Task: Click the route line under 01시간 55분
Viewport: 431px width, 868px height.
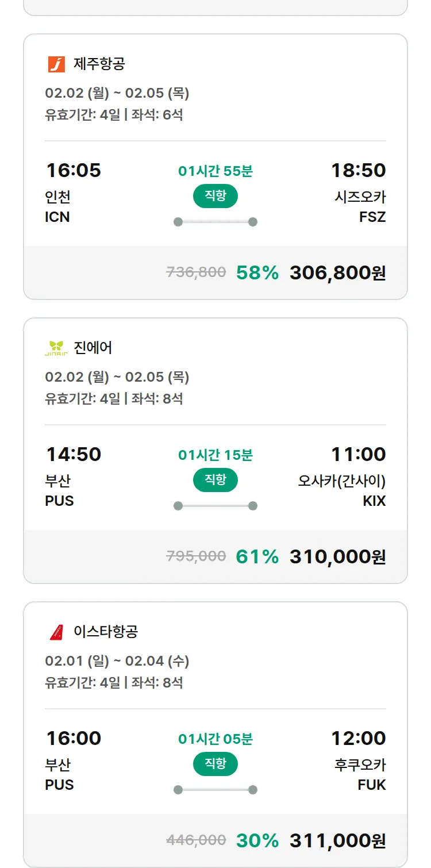Action: 215,222
